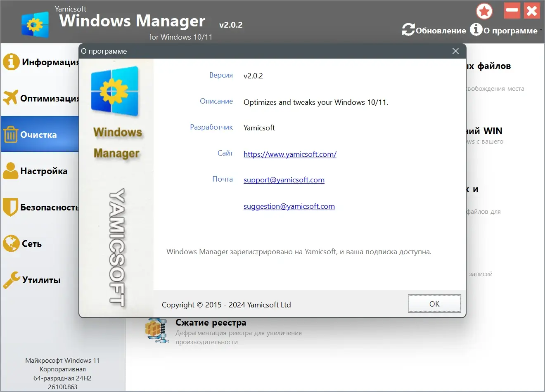Click the support@yamicsoft.com email link
Image resolution: width=545 pixels, height=392 pixels.
pos(284,179)
